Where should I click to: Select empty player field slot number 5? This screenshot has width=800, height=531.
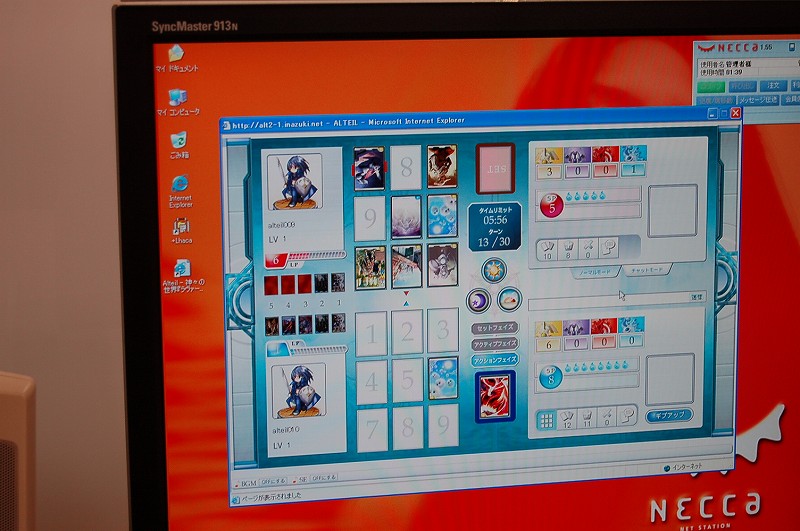point(406,380)
